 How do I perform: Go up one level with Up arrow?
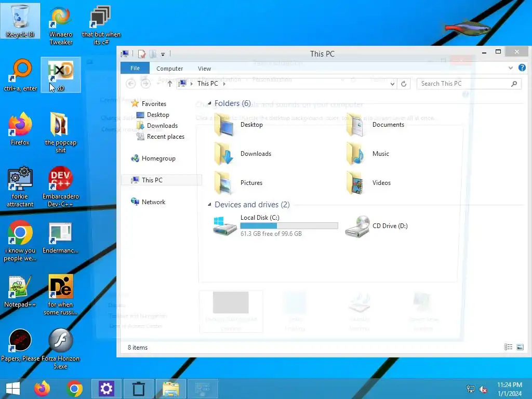(x=170, y=84)
